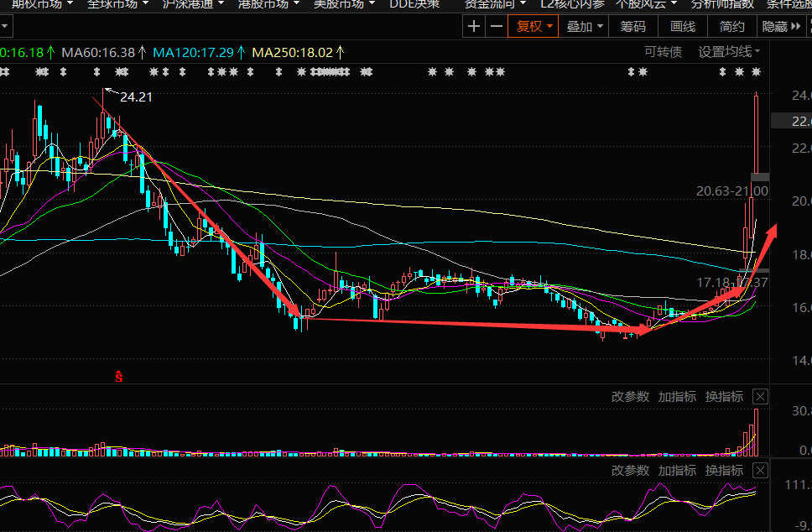This screenshot has height=532, width=812.
Task: Close the bottom oscillator indicator panel
Action: tap(760, 471)
